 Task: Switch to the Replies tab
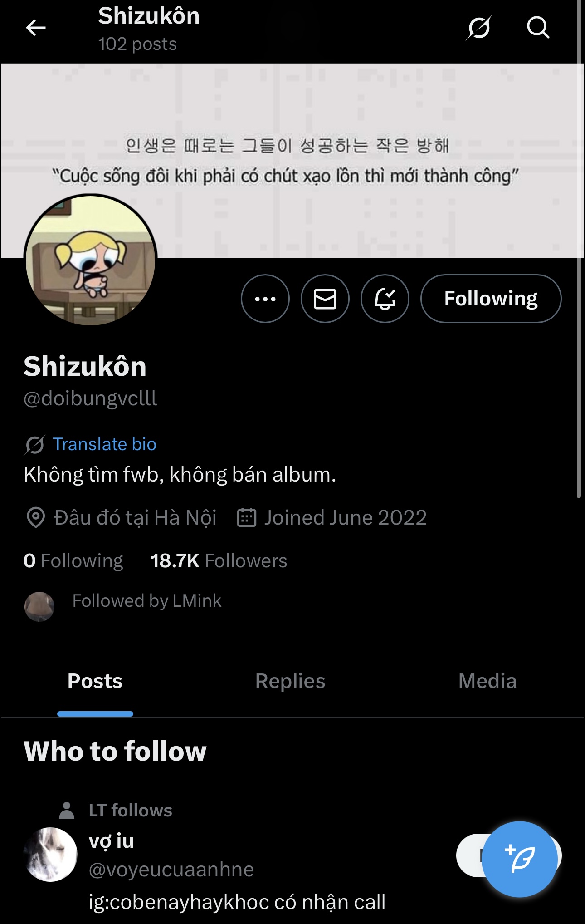[x=290, y=681]
